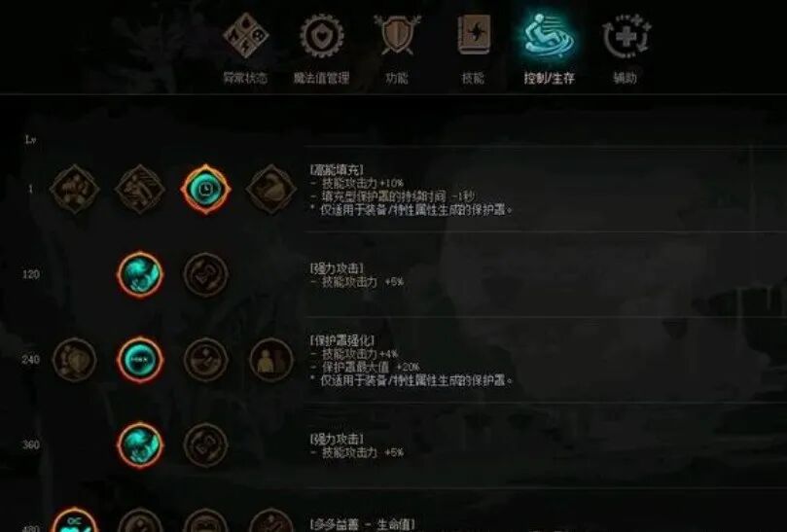Choose second diamond trait icon at level 1
The width and height of the screenshot is (787, 532).
pyautogui.click(x=140, y=190)
